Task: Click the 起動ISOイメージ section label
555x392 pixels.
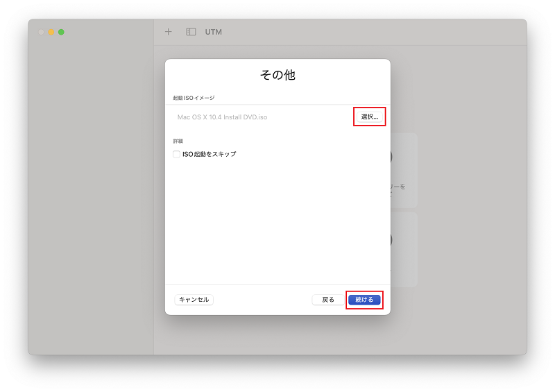Action: click(x=194, y=98)
